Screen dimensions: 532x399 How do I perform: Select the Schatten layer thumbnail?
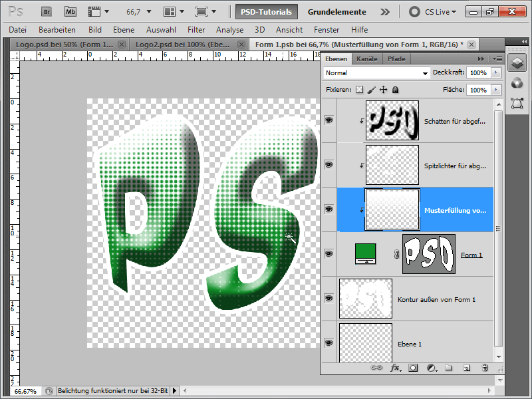coord(392,120)
